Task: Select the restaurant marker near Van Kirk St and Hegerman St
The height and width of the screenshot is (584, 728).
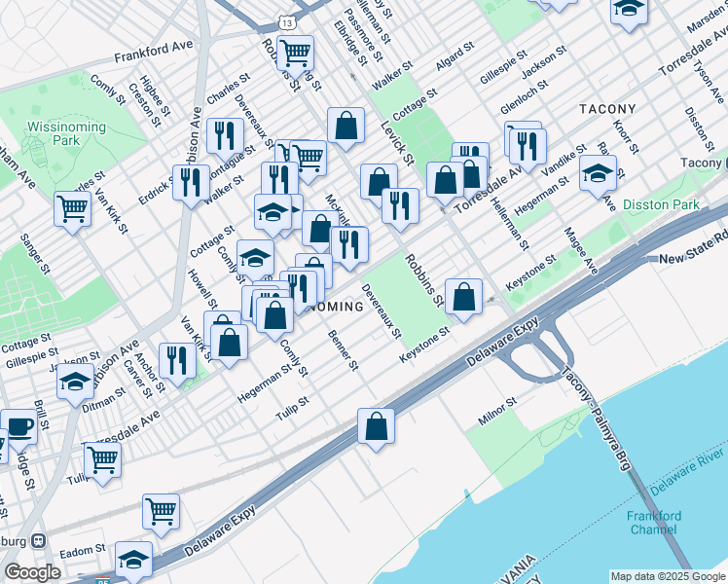Action: (177, 362)
